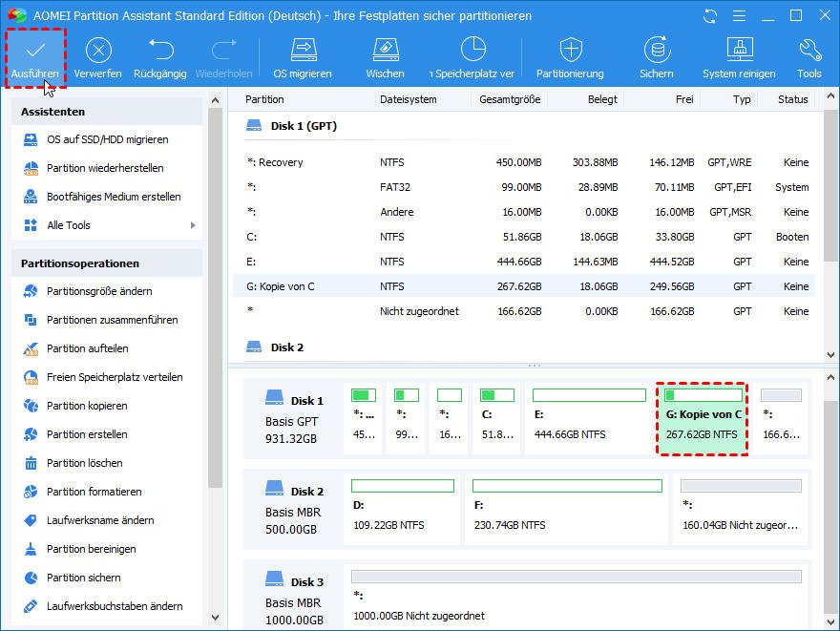840x631 pixels.
Task: Sort by the Gesamtgröße column header
Action: click(x=510, y=99)
